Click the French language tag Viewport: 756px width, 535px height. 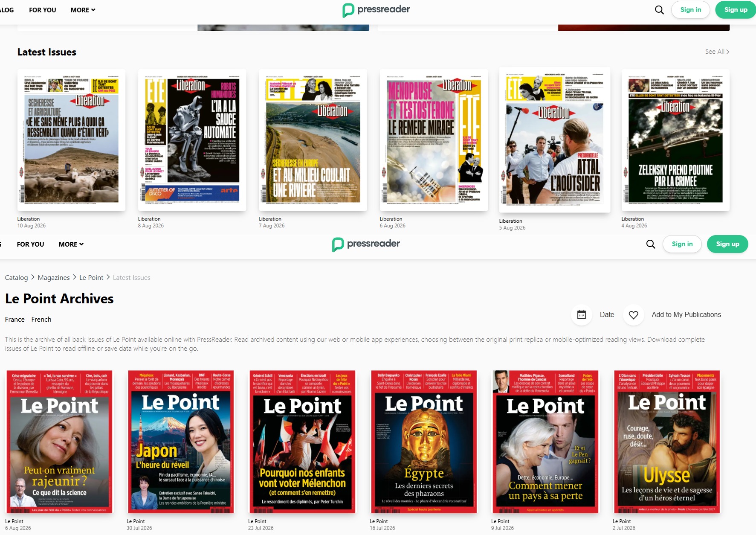[x=41, y=320]
